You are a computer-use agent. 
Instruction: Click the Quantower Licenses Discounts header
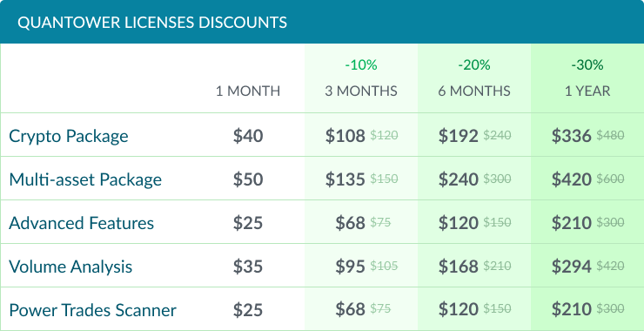pyautogui.click(x=152, y=23)
